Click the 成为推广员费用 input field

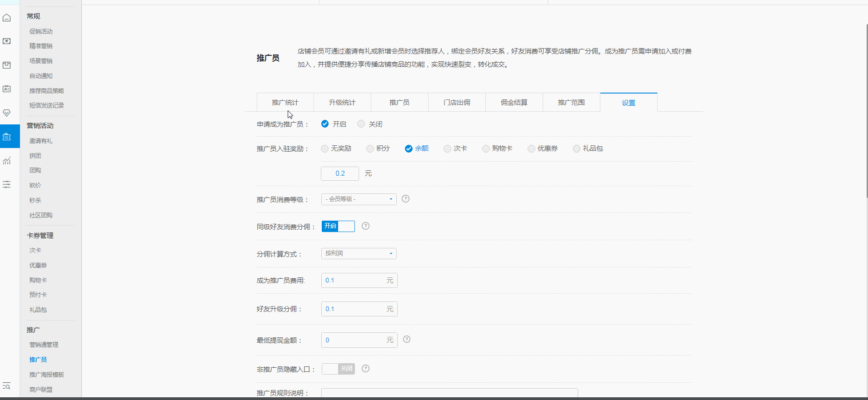coord(359,281)
